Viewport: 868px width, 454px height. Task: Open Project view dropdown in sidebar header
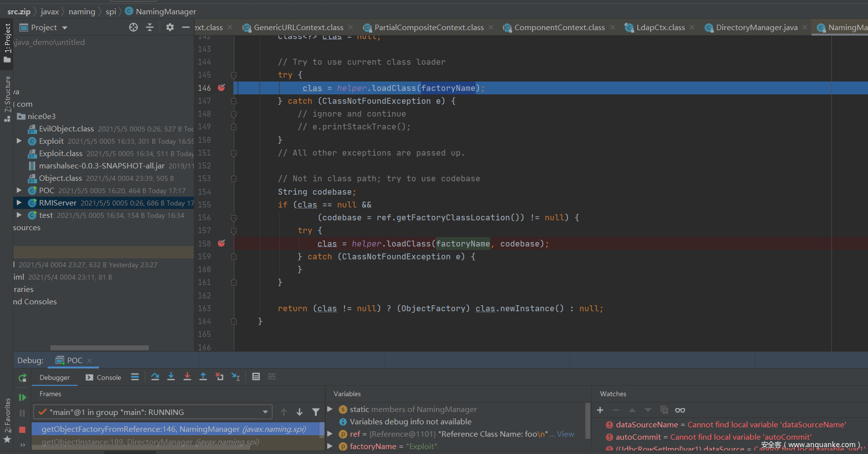coord(65,28)
